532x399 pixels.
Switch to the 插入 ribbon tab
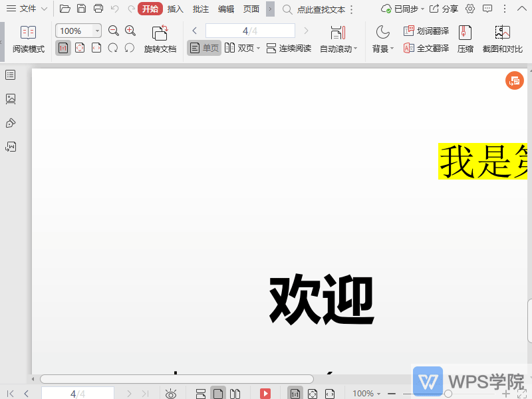(174, 9)
